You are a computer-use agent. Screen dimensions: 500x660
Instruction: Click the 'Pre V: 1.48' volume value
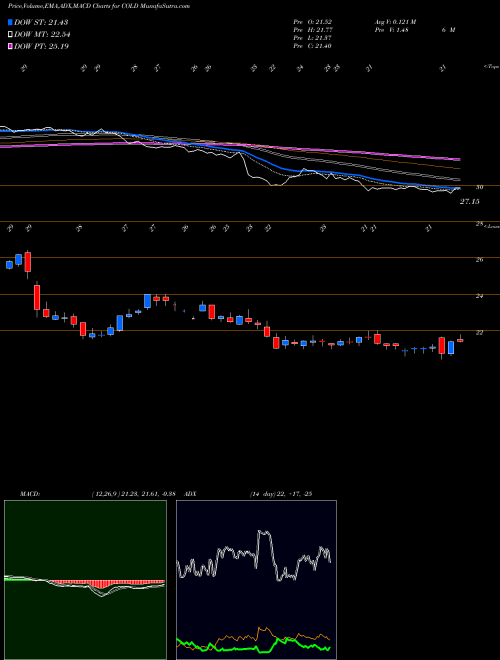(391, 30)
